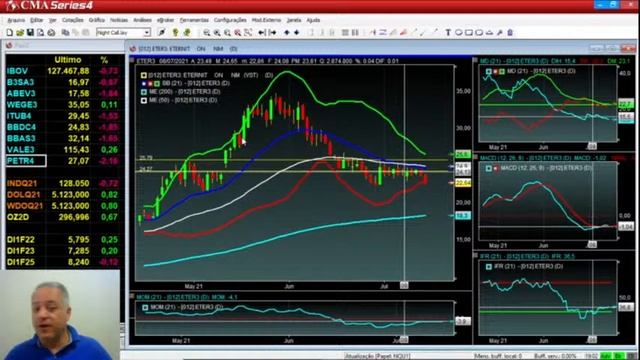Screen dimensions: 640x360
Task: Click the second black diamond arrow icon
Action: point(297,33)
